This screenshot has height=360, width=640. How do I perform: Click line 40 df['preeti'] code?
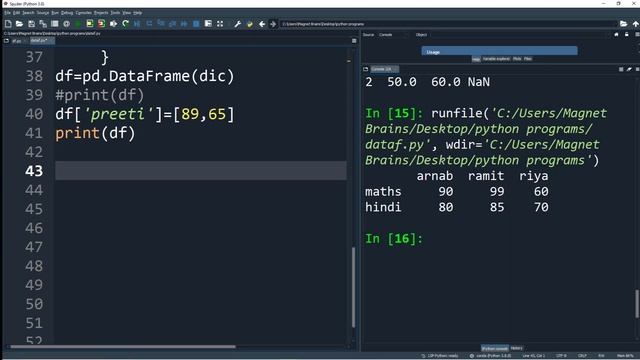pyautogui.click(x=145, y=114)
